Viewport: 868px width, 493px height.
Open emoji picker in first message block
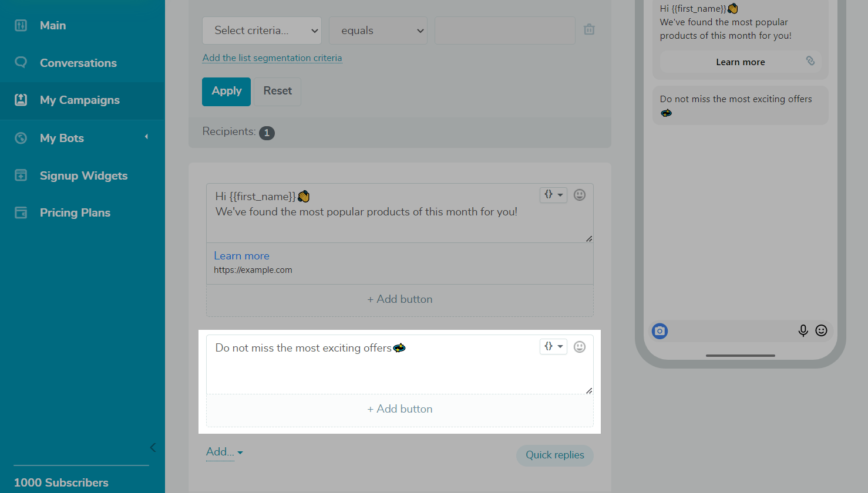[x=579, y=195]
